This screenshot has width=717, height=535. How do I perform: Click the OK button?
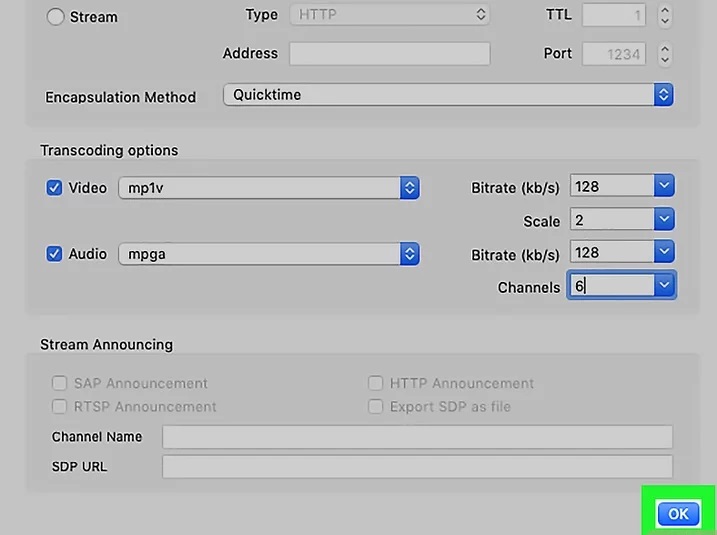click(678, 513)
